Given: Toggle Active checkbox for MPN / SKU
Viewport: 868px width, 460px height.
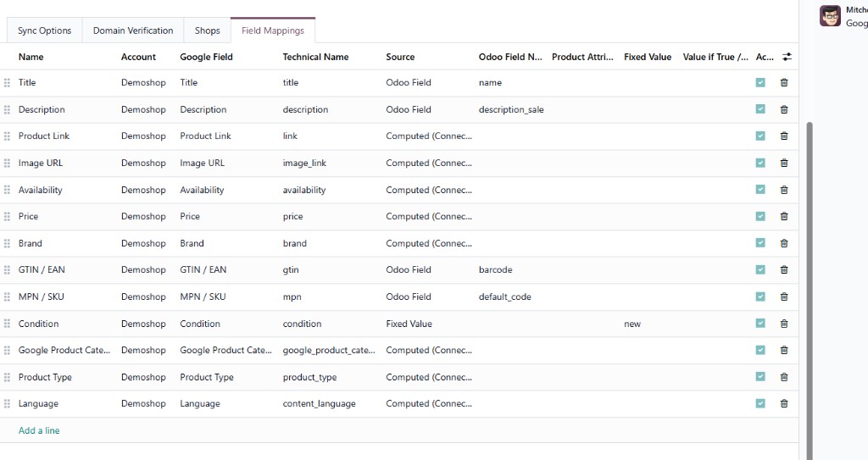Looking at the screenshot, I should 760,297.
